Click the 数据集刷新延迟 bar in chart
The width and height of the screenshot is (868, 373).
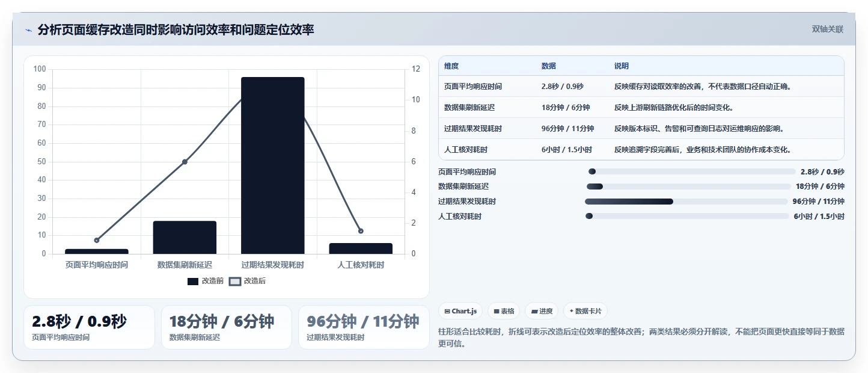click(x=185, y=237)
